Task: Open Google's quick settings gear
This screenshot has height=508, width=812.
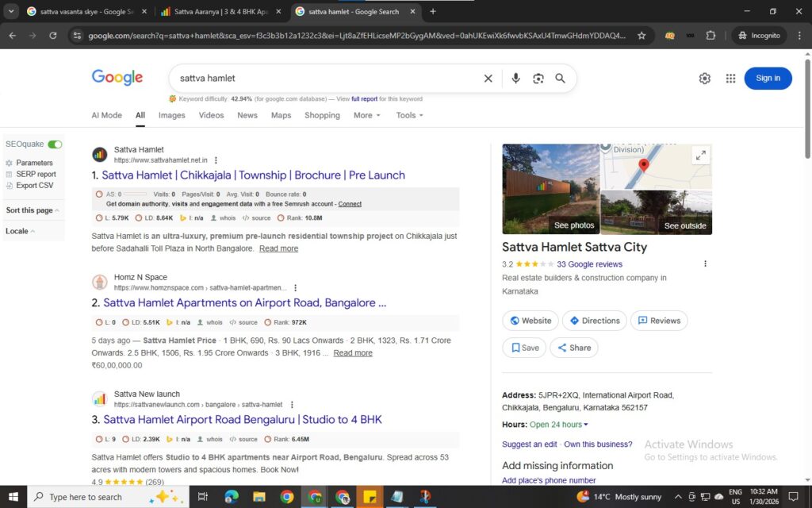Action: pos(705,78)
